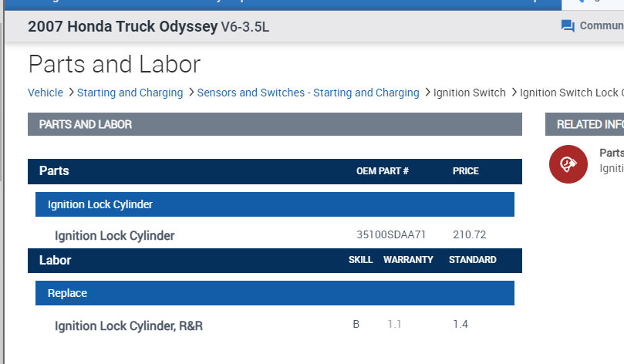The width and height of the screenshot is (624, 364).
Task: Collapse the Ignition Lock Cylinder parts group
Action: pyautogui.click(x=275, y=204)
